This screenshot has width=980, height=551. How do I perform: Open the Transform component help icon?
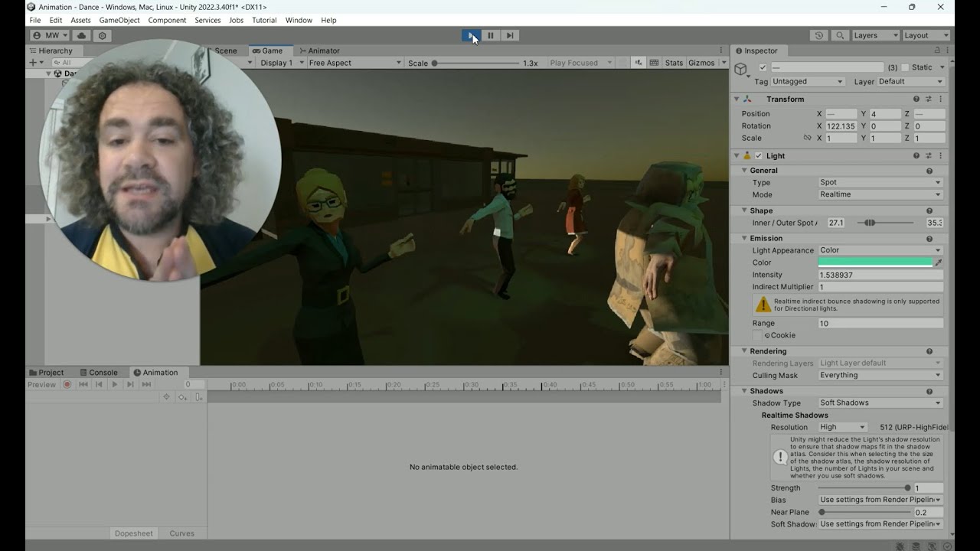tap(916, 99)
